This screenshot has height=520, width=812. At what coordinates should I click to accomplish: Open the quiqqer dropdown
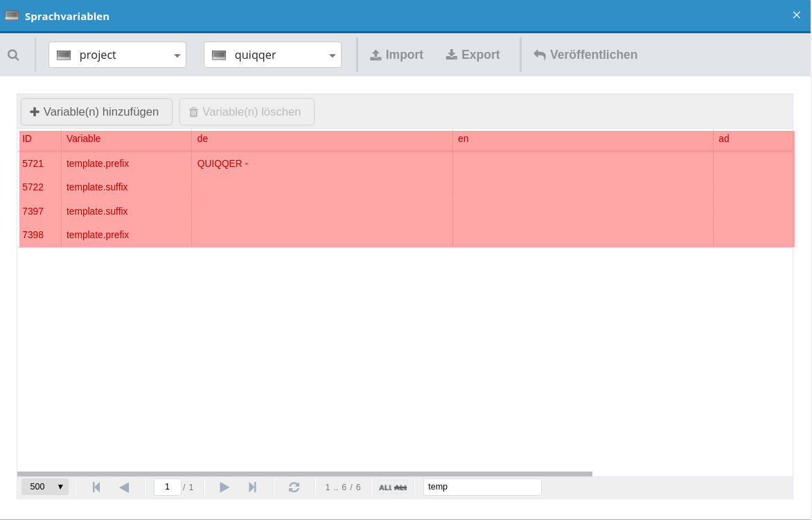272,55
